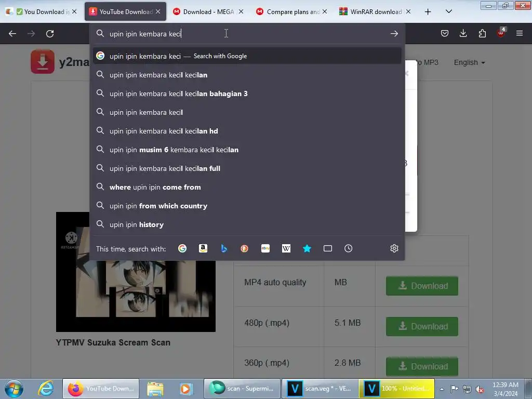Choose 'Search with Google' top suggestion

click(x=247, y=56)
